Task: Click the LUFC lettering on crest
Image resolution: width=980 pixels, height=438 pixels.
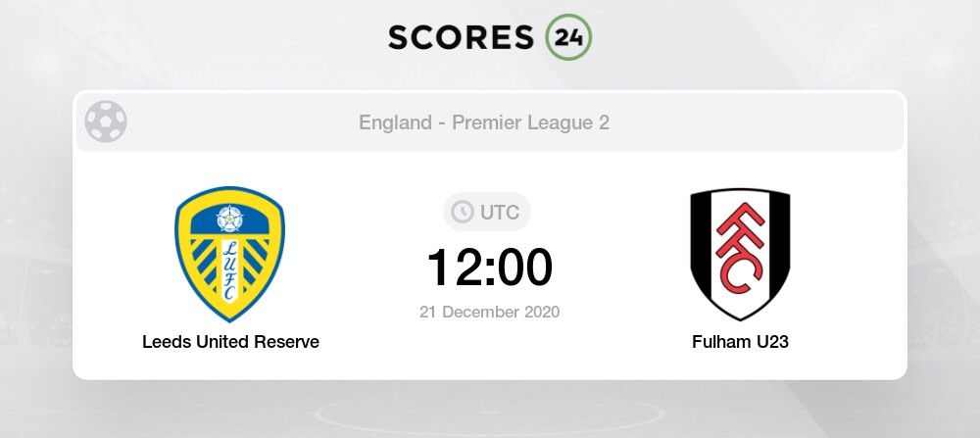Action: 229,269
